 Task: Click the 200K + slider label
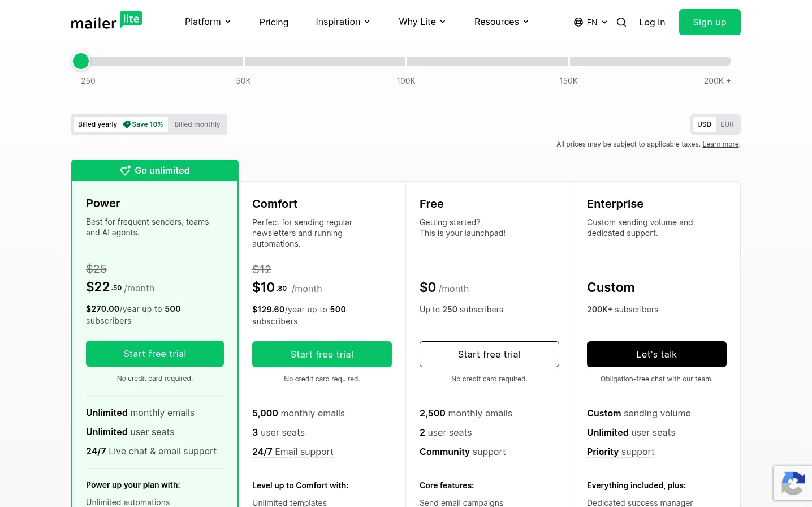[x=717, y=81]
